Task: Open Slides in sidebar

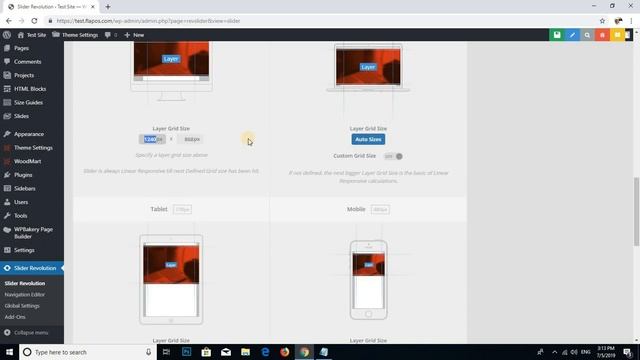Action: 21,116
